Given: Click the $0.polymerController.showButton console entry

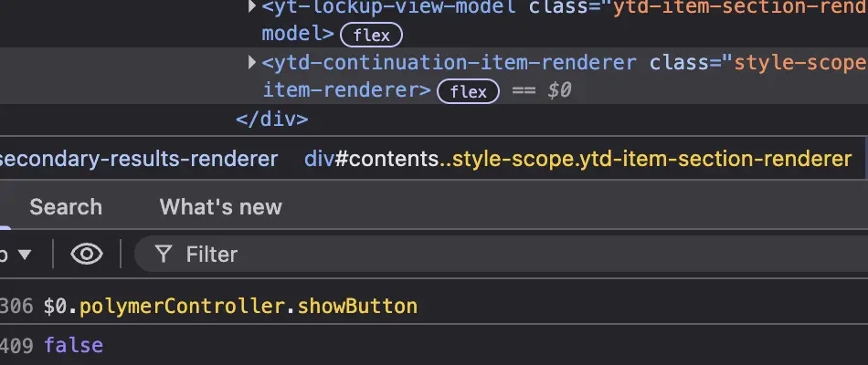Looking at the screenshot, I should [230, 307].
